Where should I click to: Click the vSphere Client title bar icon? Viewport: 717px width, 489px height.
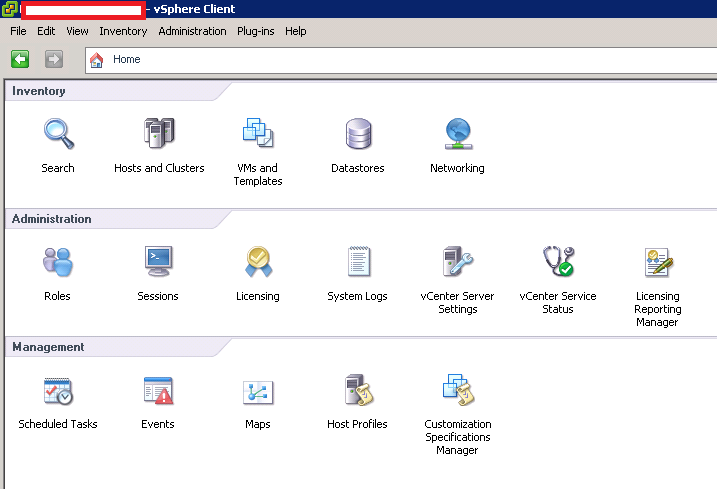click(x=10, y=9)
